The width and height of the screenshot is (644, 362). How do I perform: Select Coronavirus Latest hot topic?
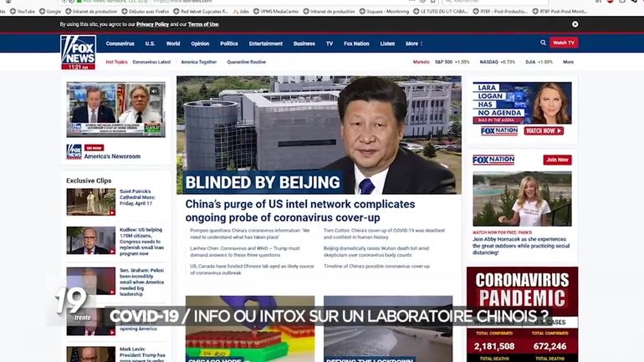151,62
